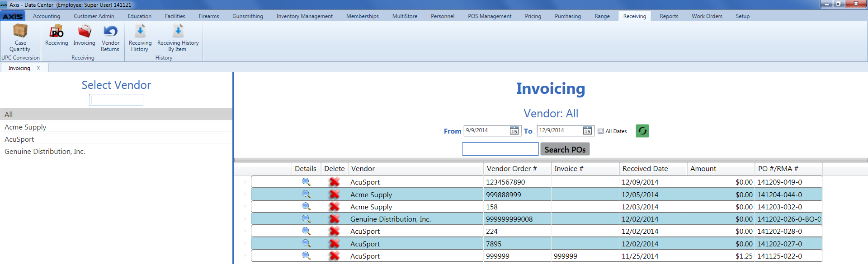Sort by the PO #/RMA # column
This screenshot has height=264, width=868.
coord(789,169)
